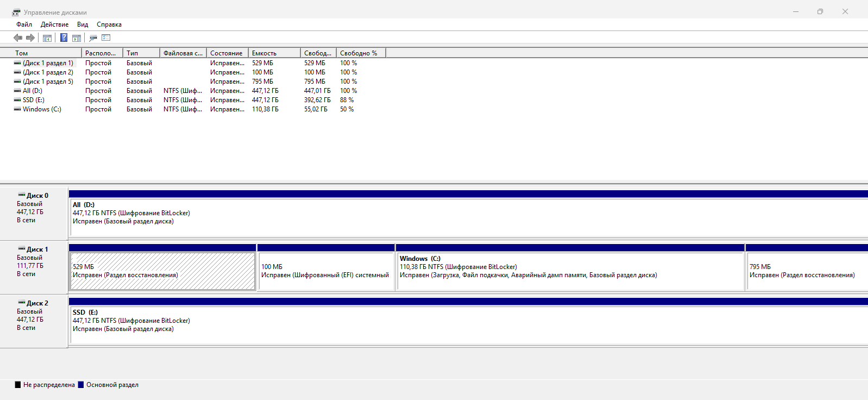This screenshot has height=400, width=868.
Task: Open the Вид menu
Action: point(83,24)
